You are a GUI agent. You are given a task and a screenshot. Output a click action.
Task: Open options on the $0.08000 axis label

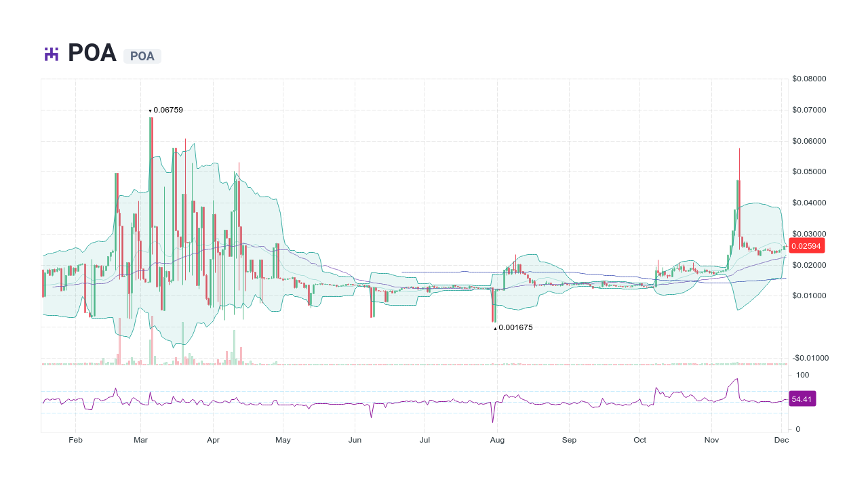point(809,78)
